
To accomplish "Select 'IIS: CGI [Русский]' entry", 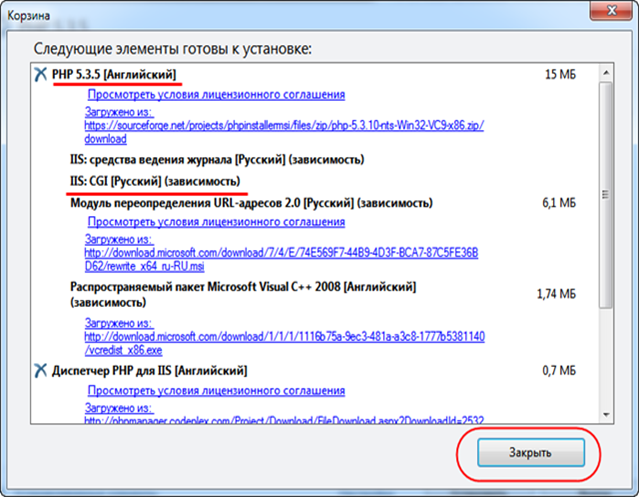I will (155, 181).
